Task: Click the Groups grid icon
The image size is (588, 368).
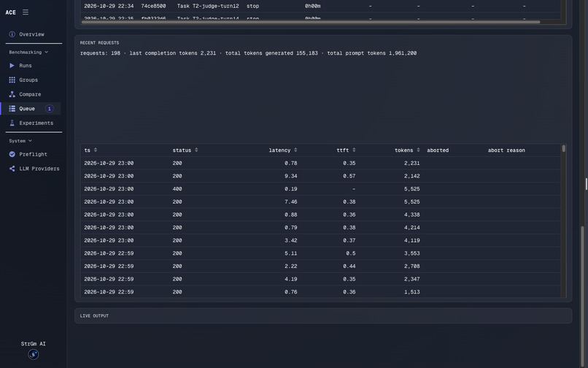Action: 12,80
